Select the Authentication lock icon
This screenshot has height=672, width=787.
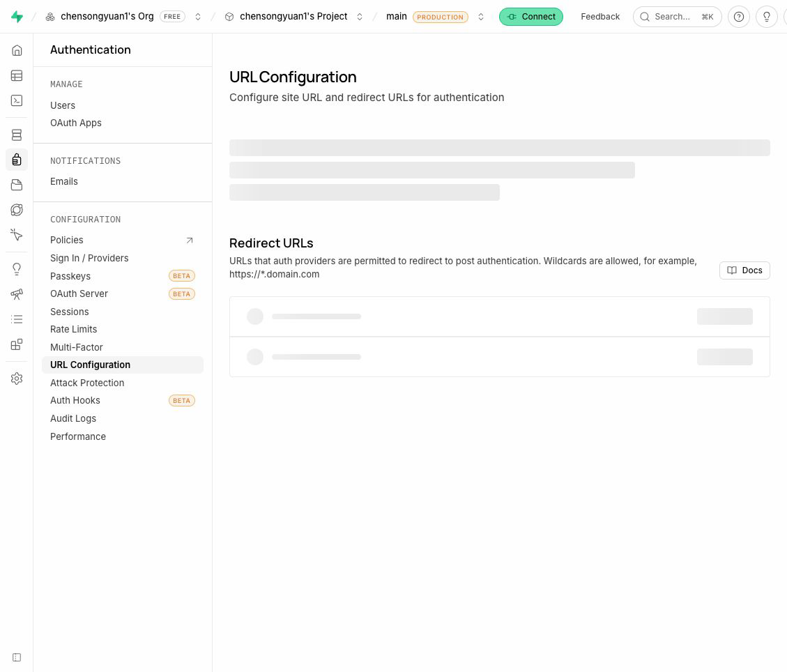17,160
